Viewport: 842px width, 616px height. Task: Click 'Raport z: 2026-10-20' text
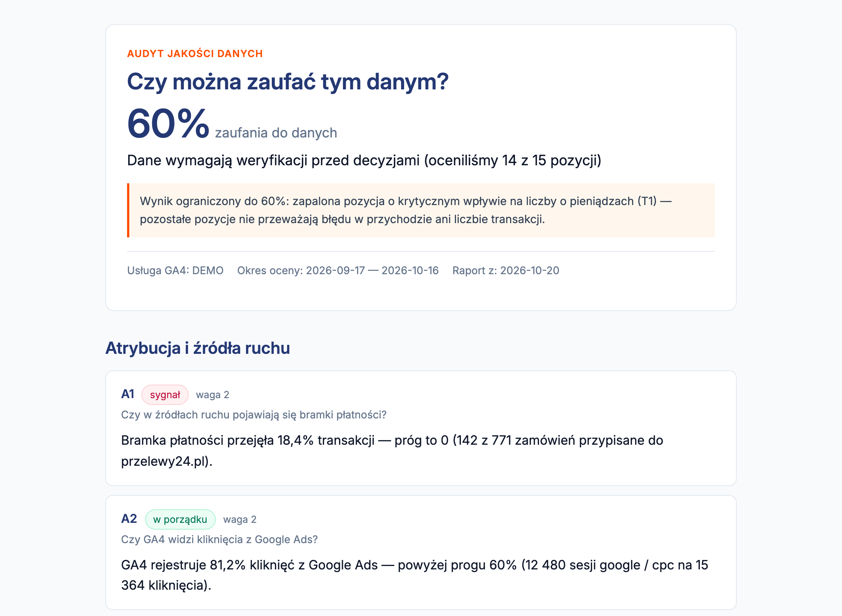point(506,270)
